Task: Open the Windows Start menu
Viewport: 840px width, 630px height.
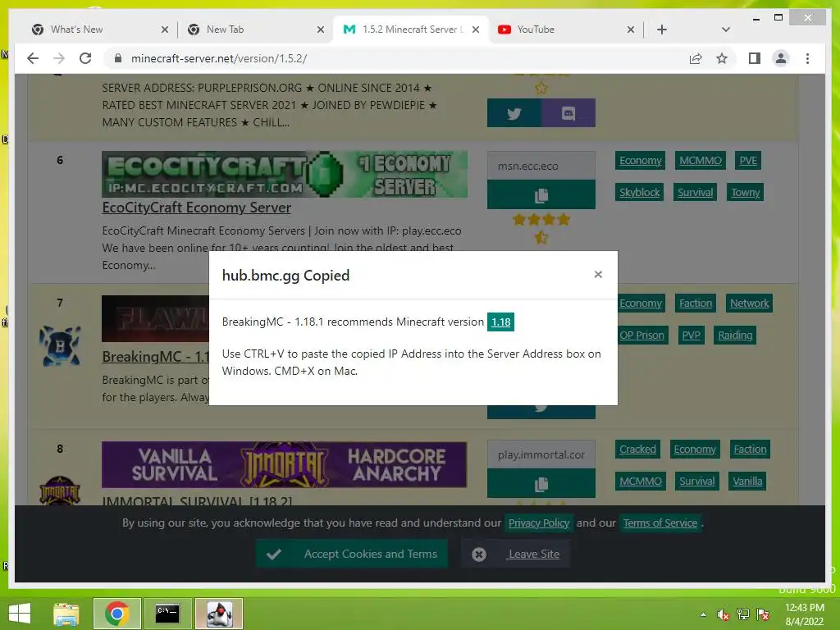Action: [x=20, y=614]
